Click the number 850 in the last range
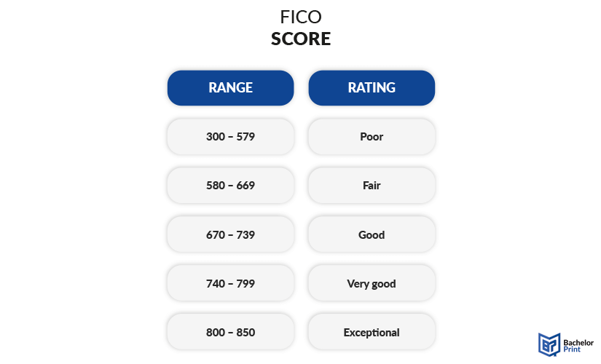Screen dimensions: 601x364 [x=245, y=332]
